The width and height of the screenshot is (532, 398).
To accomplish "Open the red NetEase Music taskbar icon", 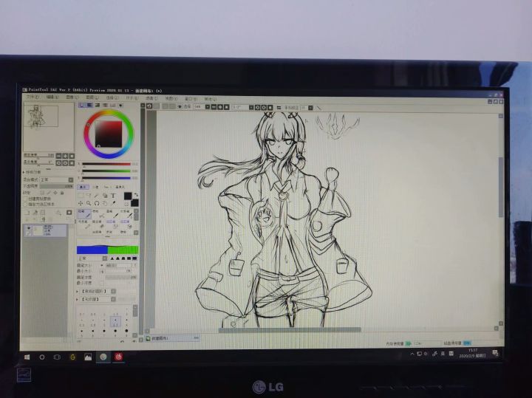I will (x=118, y=357).
